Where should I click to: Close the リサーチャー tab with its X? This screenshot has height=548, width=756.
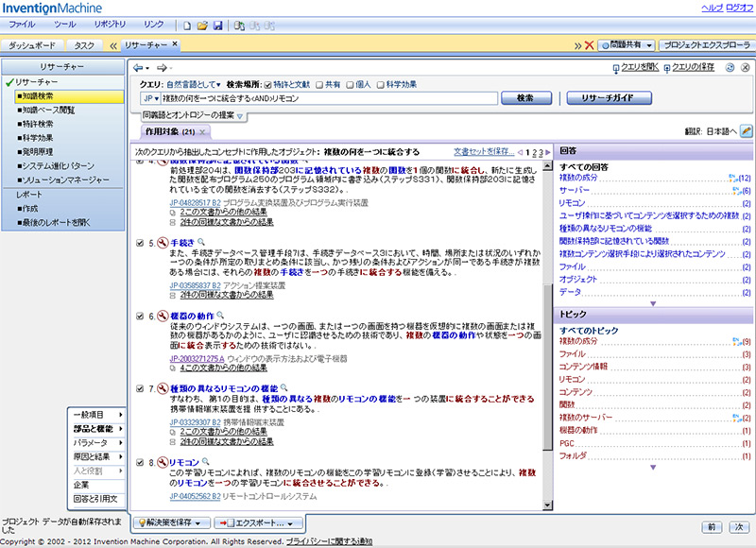click(175, 43)
